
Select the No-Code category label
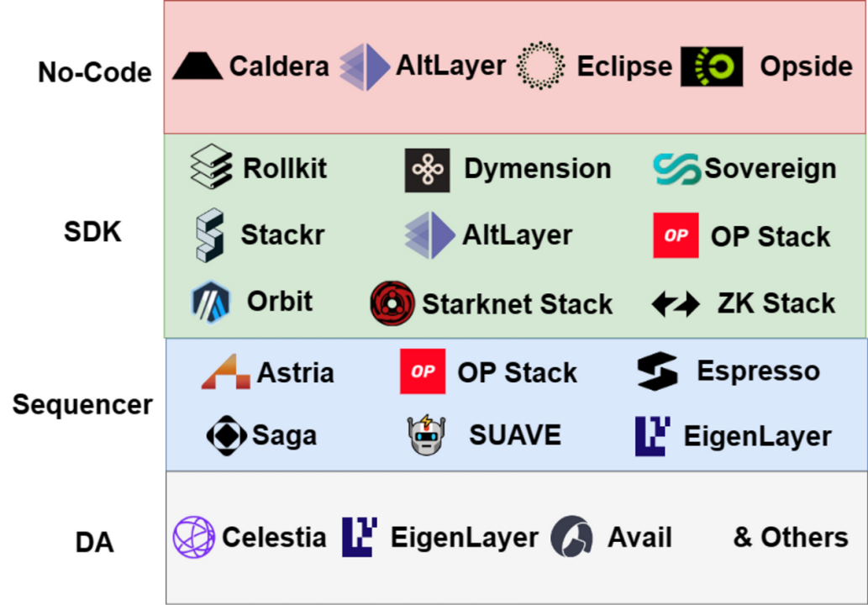tap(95, 72)
